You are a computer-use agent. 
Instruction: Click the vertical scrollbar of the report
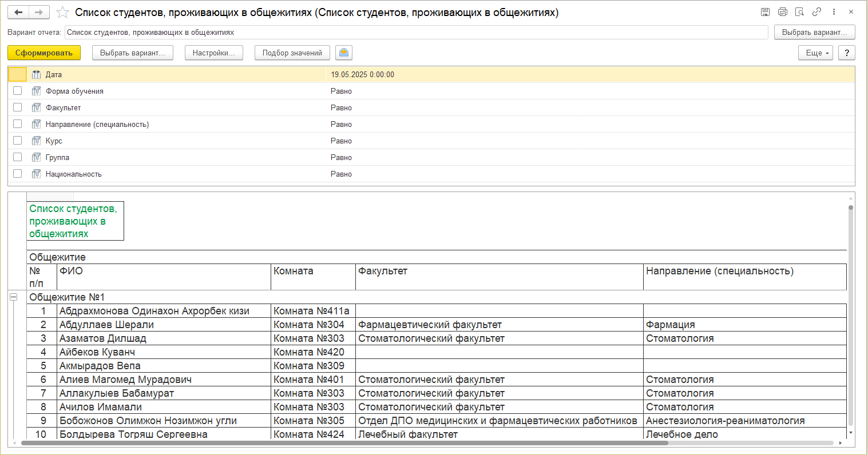(x=851, y=314)
